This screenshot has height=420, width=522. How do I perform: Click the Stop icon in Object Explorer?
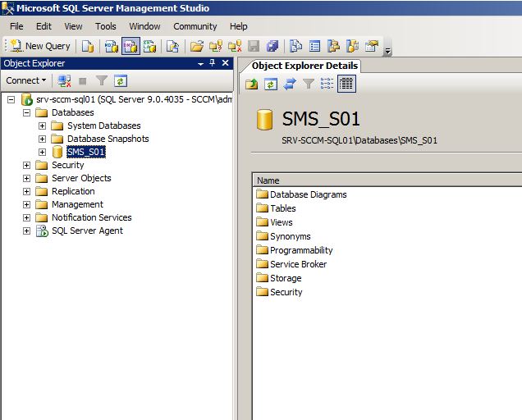(x=83, y=81)
